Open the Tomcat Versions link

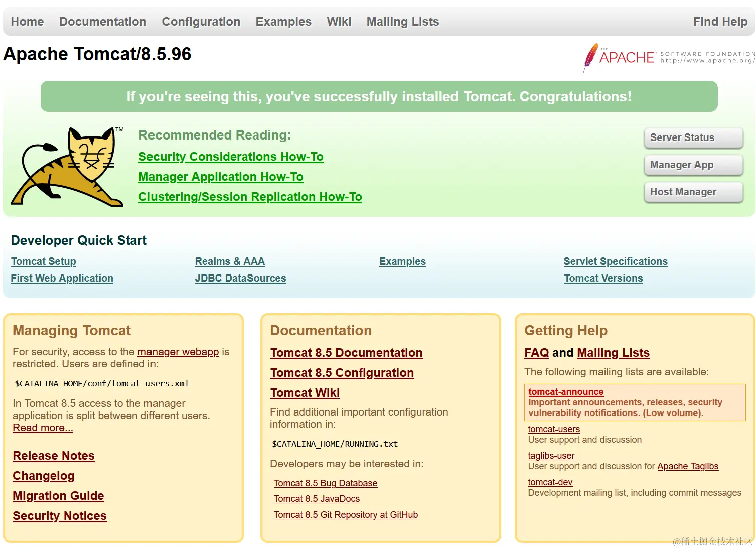point(603,278)
